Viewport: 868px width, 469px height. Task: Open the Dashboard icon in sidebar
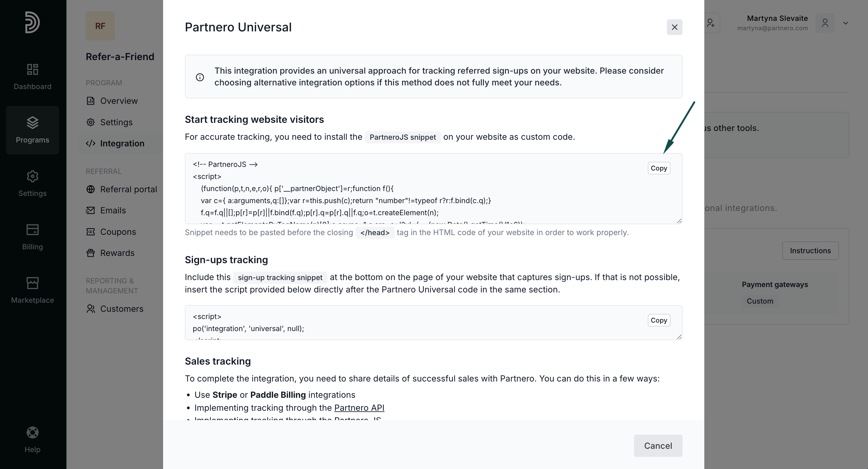point(32,70)
